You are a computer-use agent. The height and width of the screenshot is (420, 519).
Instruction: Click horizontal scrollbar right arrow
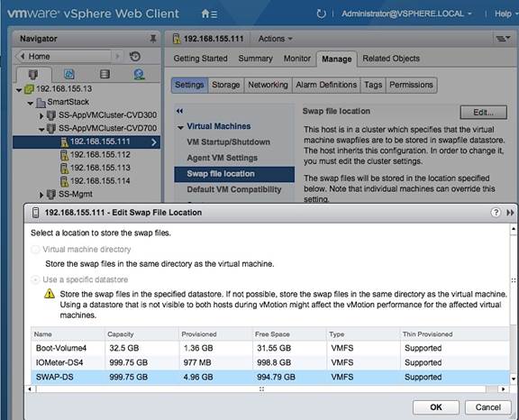(x=504, y=389)
